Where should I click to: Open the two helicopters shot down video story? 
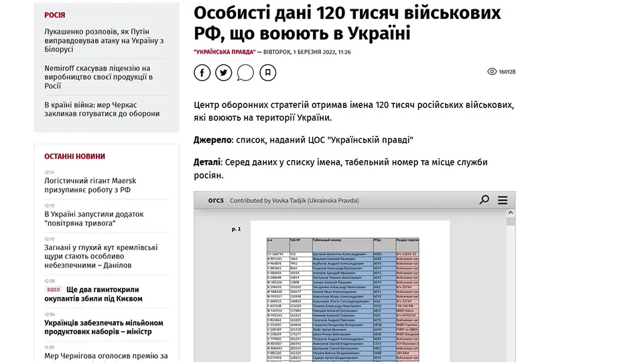pyautogui.click(x=93, y=294)
